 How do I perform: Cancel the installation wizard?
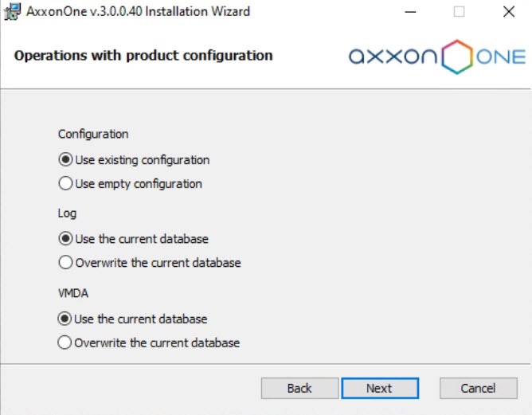[478, 388]
